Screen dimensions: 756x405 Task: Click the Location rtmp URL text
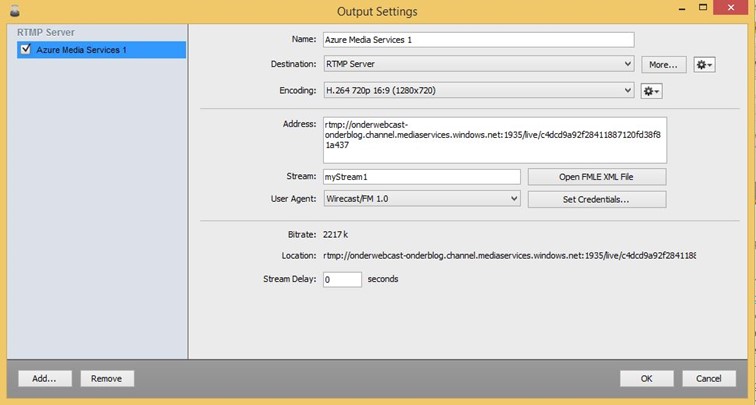[x=509, y=256]
